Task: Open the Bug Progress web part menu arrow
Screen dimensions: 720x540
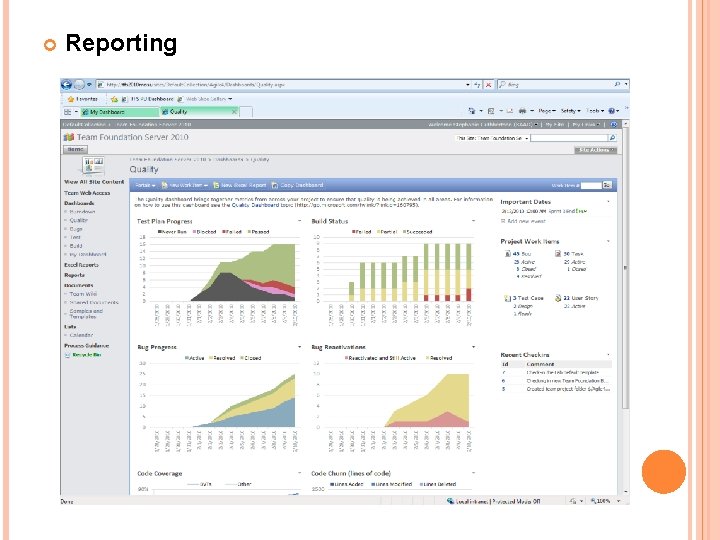Action: point(299,347)
